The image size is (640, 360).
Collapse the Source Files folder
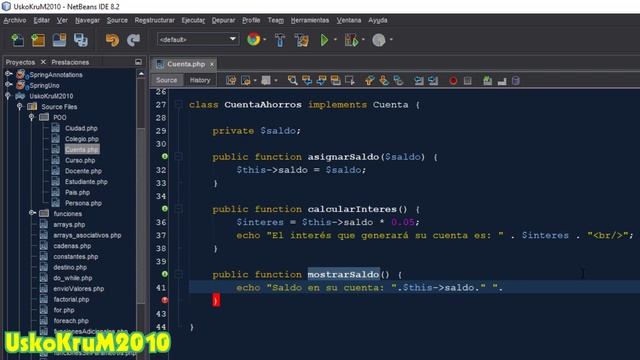tap(20, 107)
